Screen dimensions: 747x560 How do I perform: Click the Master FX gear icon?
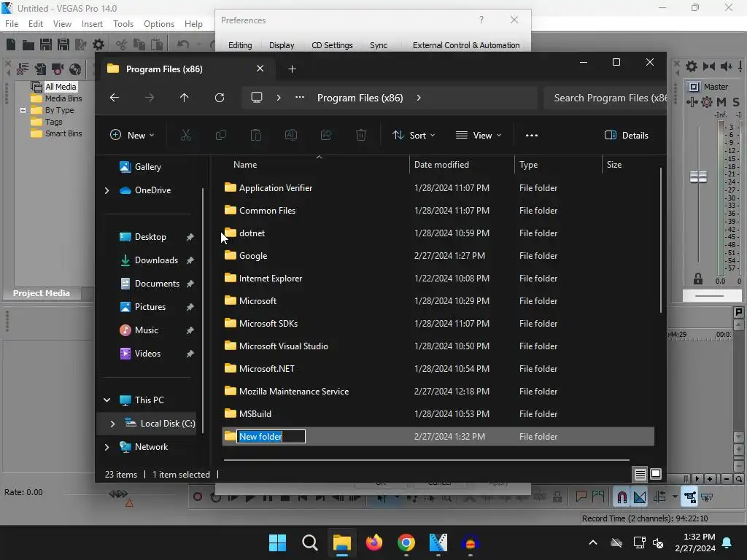pos(707,101)
